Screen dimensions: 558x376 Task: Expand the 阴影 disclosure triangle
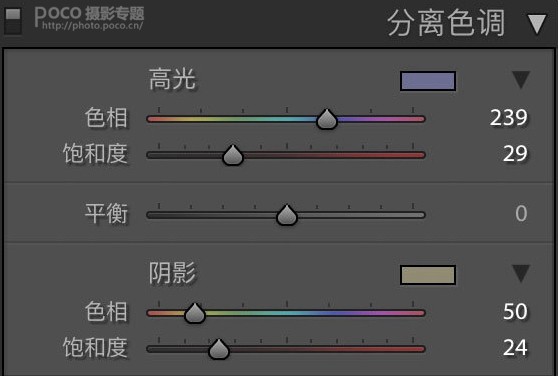[x=521, y=273]
